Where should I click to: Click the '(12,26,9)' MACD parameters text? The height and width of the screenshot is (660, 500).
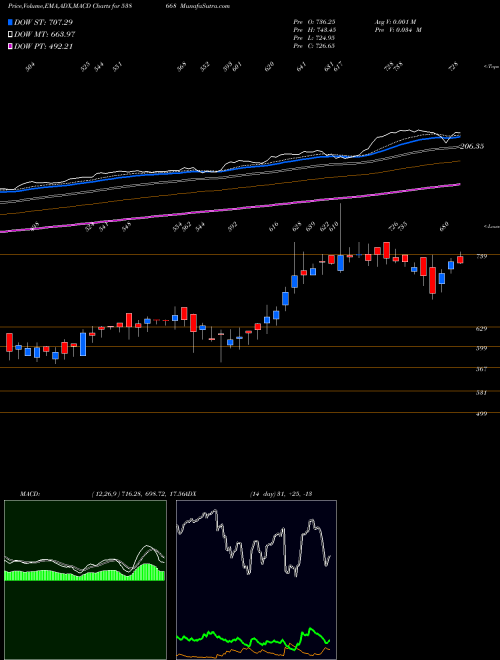click(x=105, y=494)
